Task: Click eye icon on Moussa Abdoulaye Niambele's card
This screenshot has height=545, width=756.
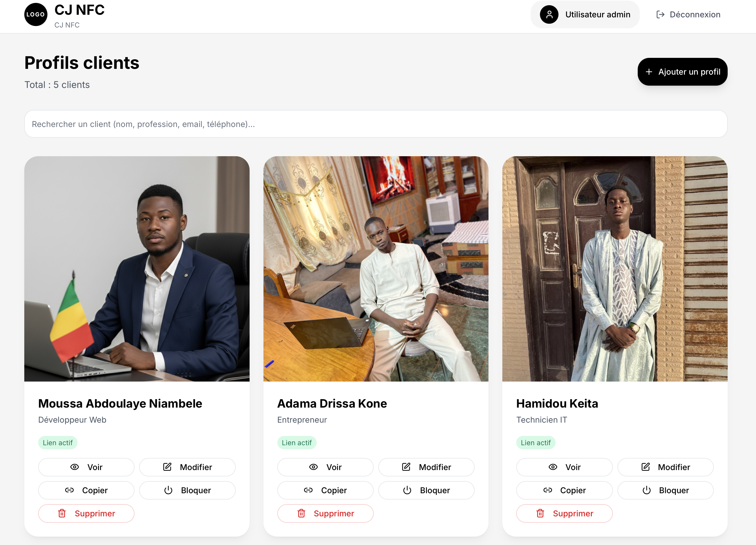Action: pyautogui.click(x=75, y=467)
